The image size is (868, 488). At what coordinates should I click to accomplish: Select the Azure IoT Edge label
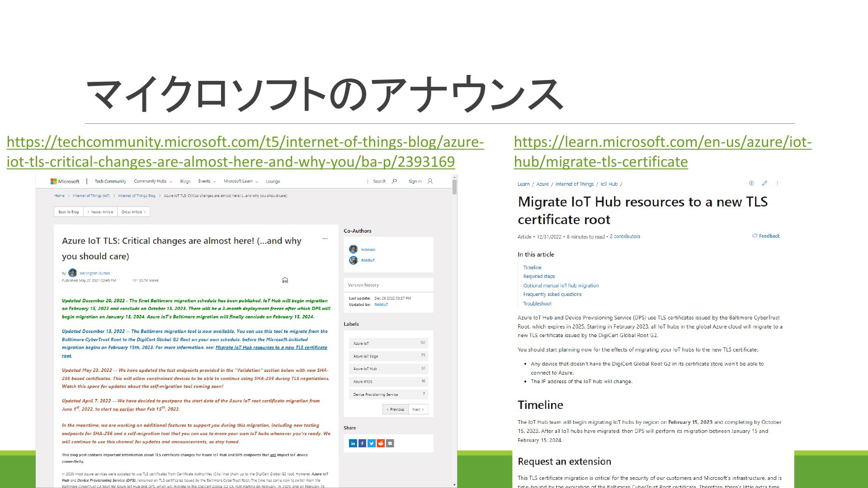(x=388, y=356)
